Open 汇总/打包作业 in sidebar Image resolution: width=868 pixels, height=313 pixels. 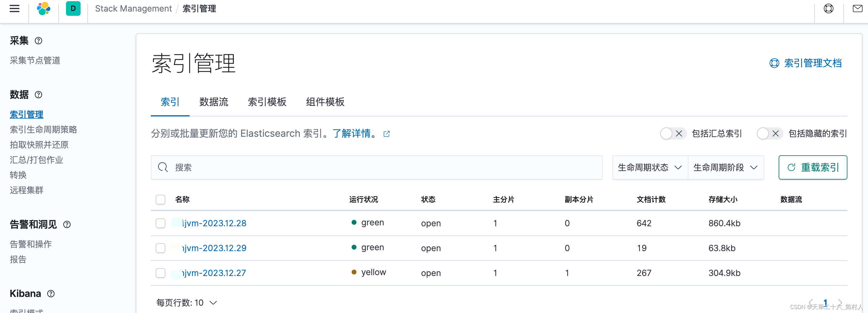pyautogui.click(x=36, y=160)
